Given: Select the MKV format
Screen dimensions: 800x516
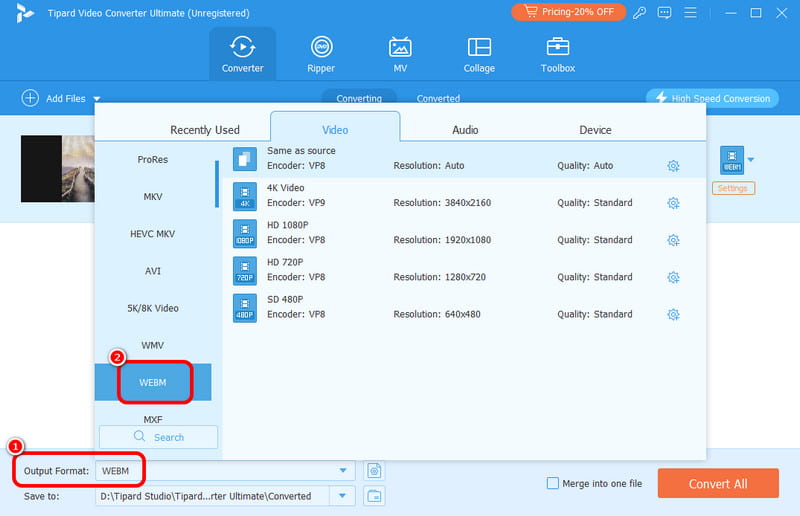Looking at the screenshot, I should tap(153, 197).
